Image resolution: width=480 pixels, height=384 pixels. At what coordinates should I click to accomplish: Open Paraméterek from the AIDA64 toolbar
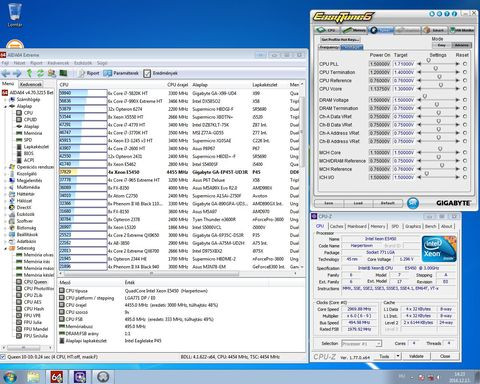click(x=121, y=73)
